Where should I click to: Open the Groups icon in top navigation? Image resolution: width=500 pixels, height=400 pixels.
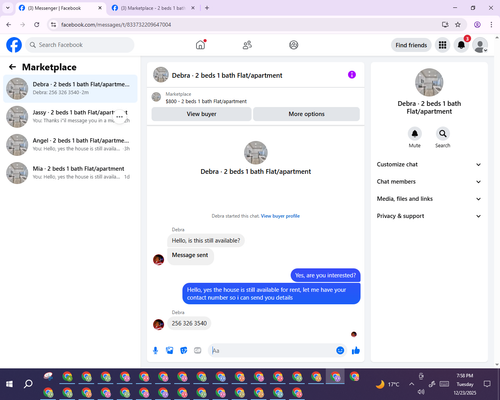click(x=294, y=45)
